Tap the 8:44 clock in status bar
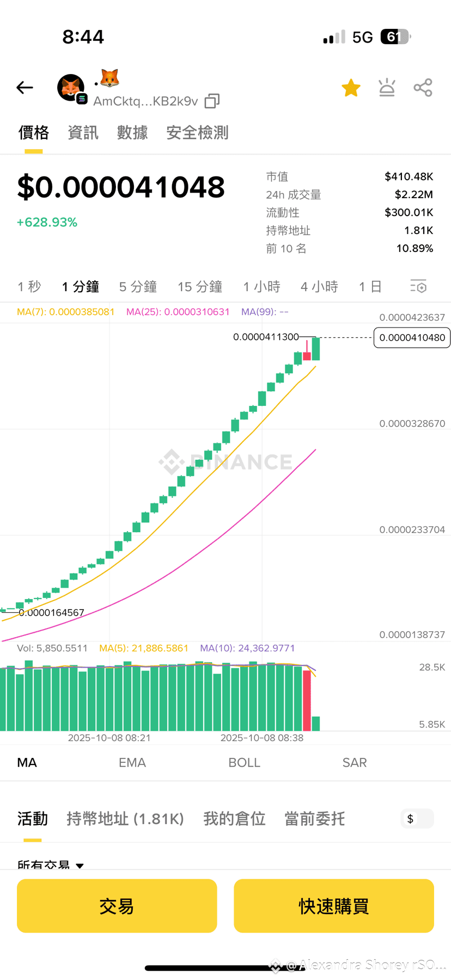451x980 pixels. pos(83,37)
